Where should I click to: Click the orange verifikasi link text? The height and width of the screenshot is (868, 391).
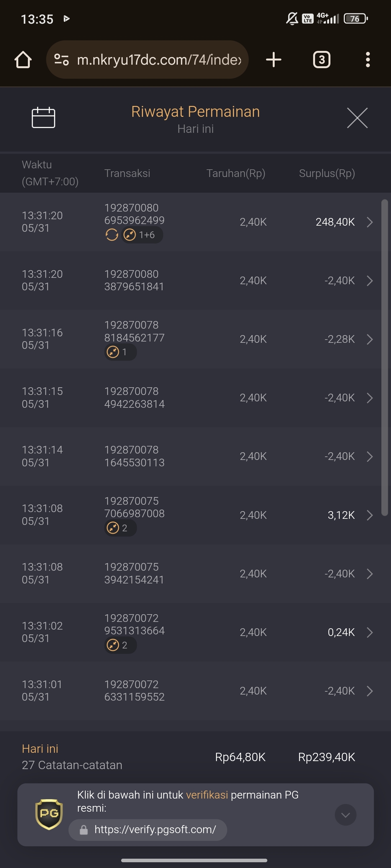207,795
